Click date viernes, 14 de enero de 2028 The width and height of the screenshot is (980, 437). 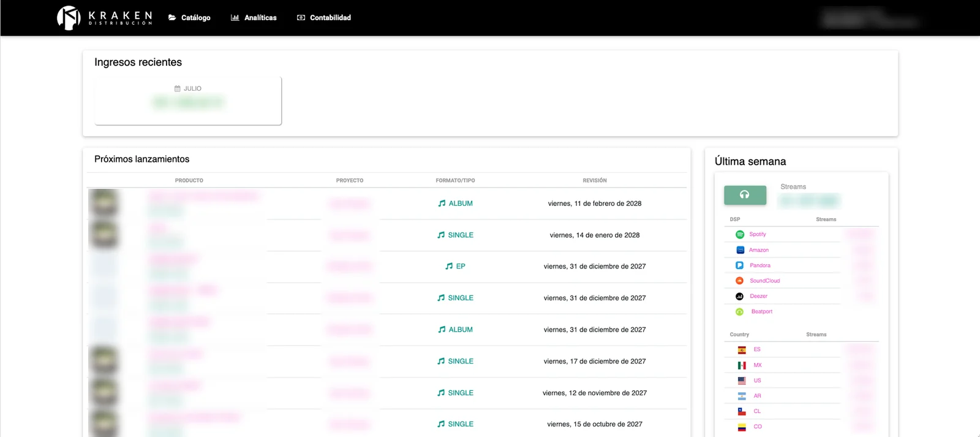595,235
